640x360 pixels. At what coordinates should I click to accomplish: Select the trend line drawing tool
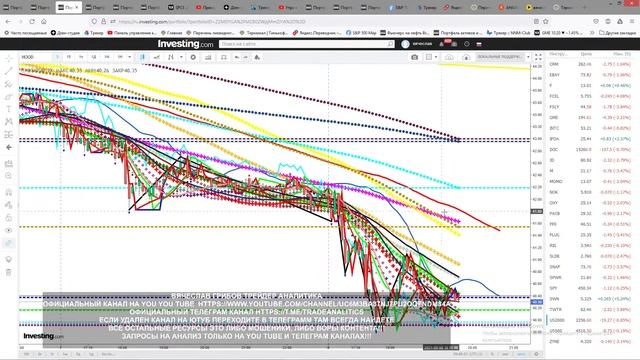(9, 71)
